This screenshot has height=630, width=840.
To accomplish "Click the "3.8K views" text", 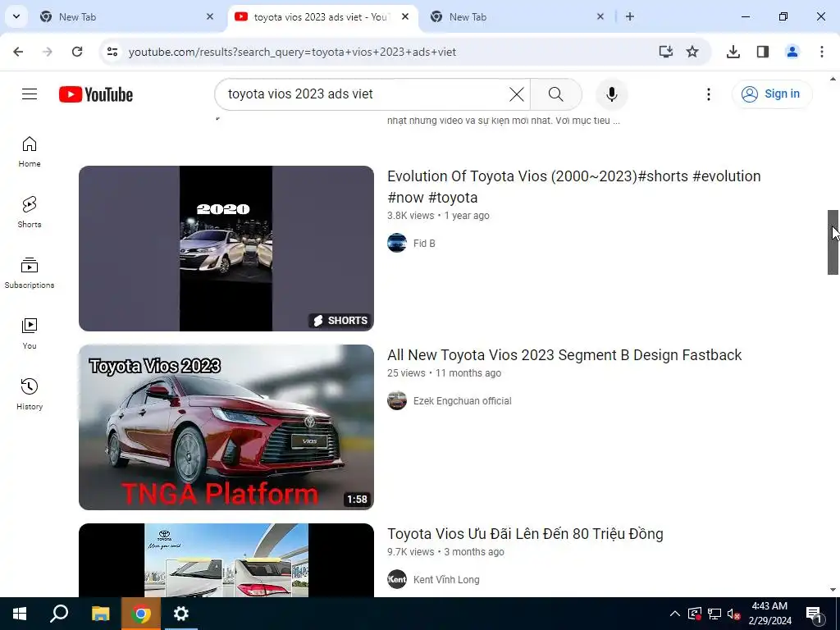I will pos(410,216).
